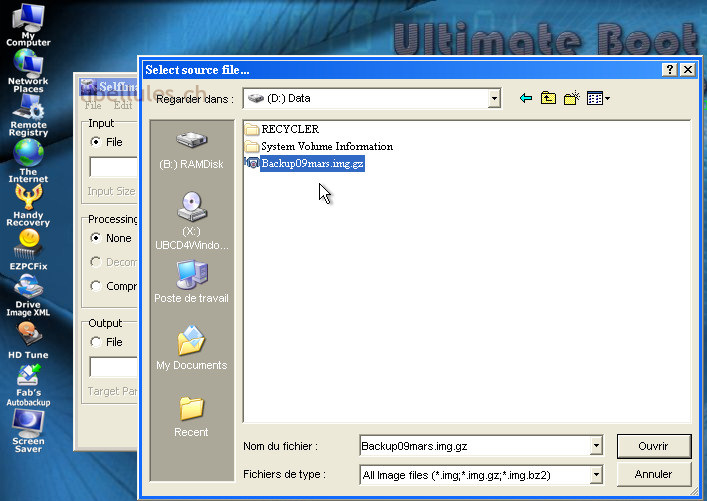
Task: Open Poste de travail in places bar
Action: [192, 281]
